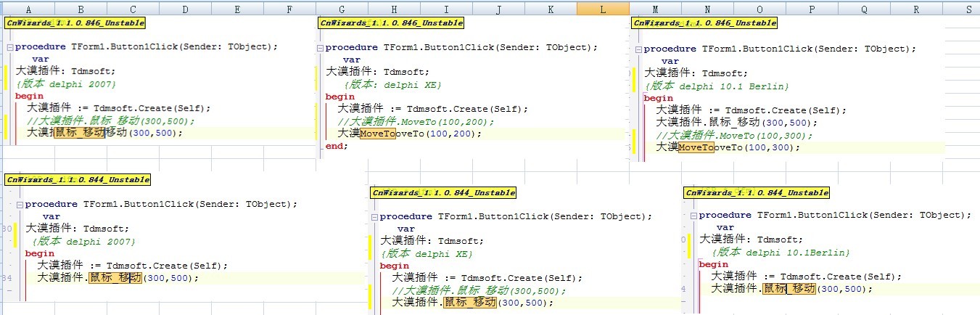Click highlighted 鼠标_移动 box in top-left snippet
The height and width of the screenshot is (315, 980).
79,133
